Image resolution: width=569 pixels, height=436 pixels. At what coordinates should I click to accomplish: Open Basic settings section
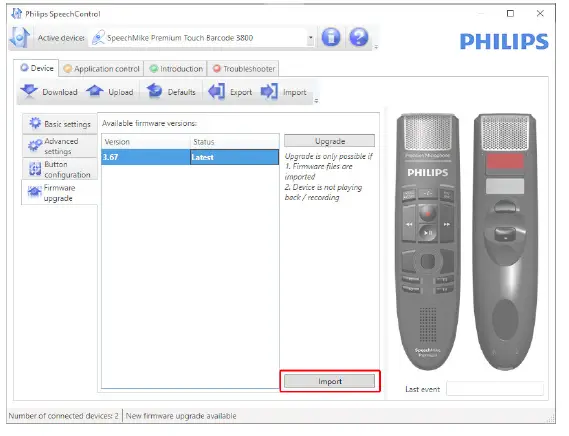pos(60,124)
